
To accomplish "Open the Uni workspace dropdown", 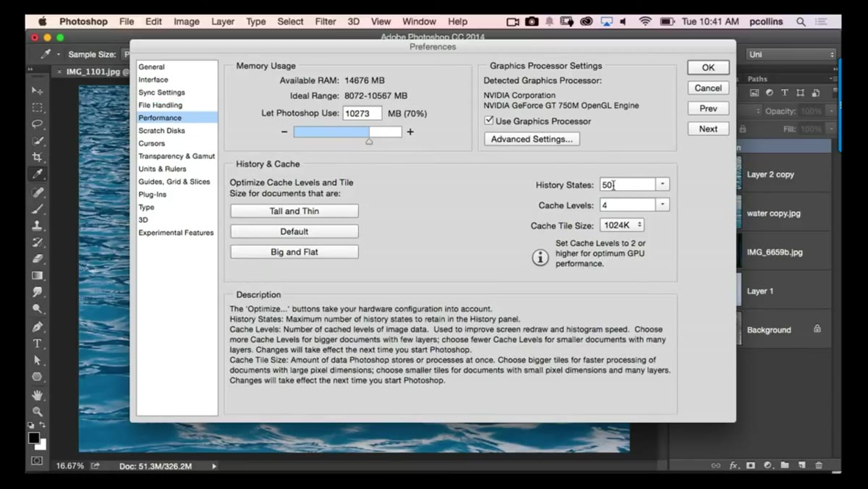I will (791, 54).
